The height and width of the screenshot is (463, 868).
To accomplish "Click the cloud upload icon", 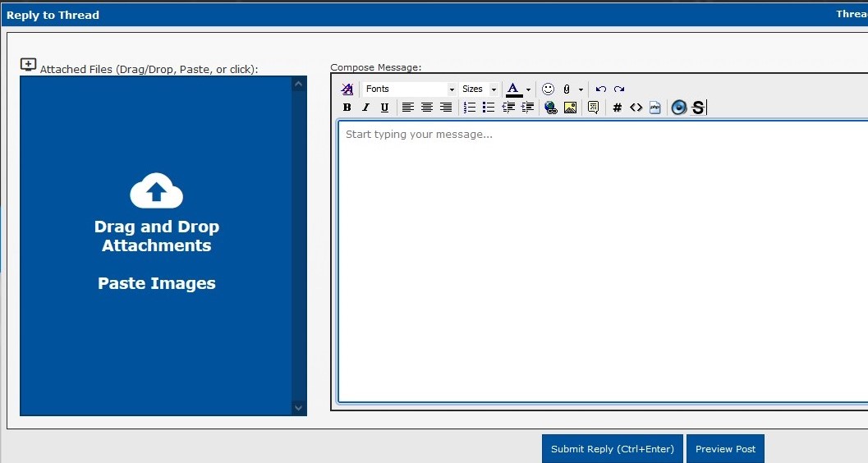I will tap(156, 190).
